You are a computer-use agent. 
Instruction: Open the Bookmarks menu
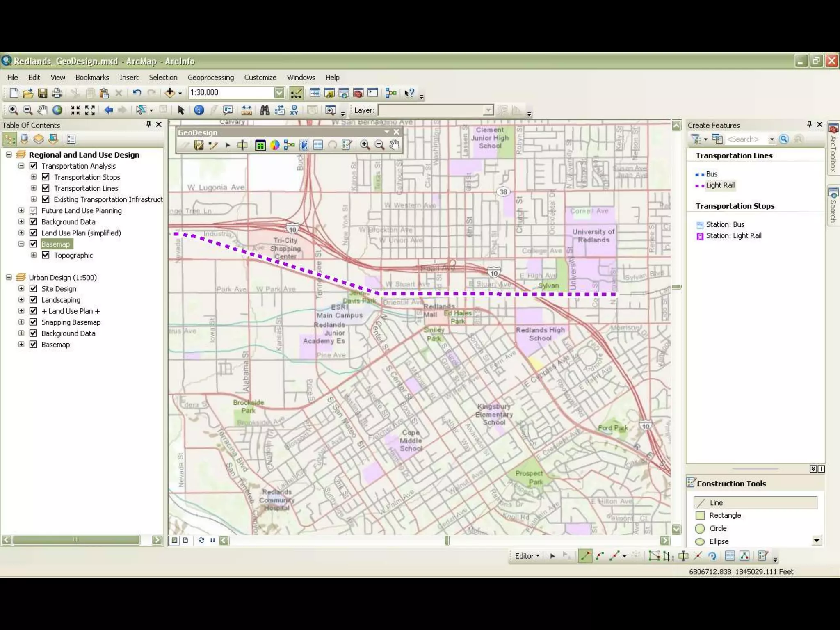click(92, 78)
